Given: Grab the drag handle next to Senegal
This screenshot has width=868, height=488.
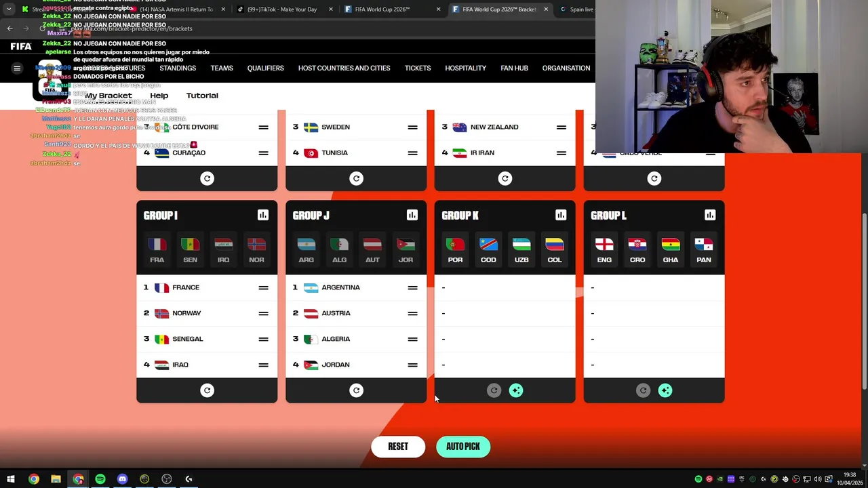Looking at the screenshot, I should [263, 339].
